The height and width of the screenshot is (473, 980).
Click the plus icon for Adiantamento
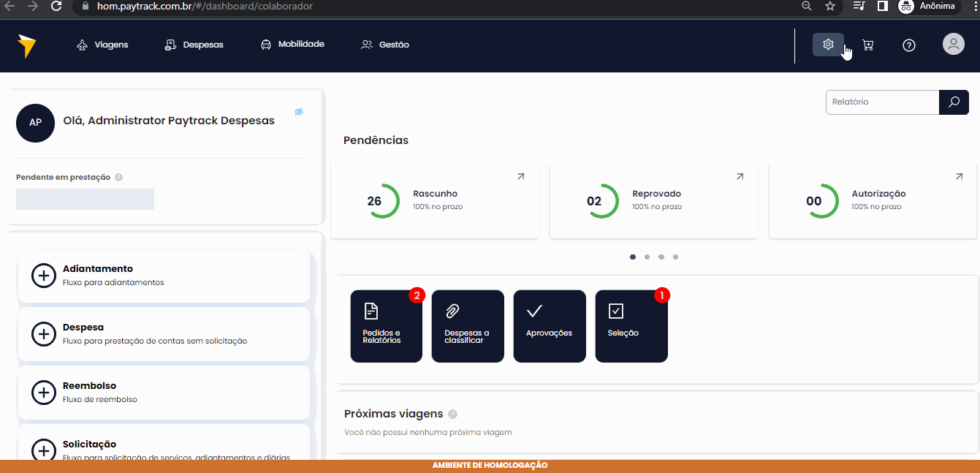(x=44, y=276)
